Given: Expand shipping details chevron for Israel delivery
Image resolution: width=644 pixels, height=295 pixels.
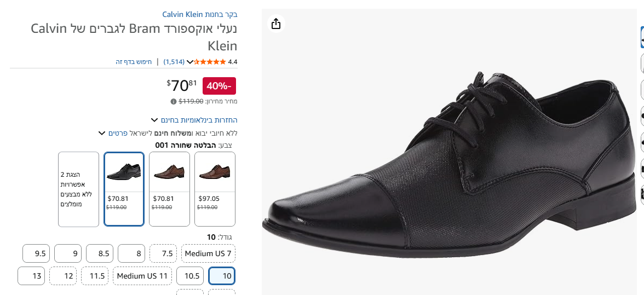Looking at the screenshot, I should pyautogui.click(x=102, y=133).
